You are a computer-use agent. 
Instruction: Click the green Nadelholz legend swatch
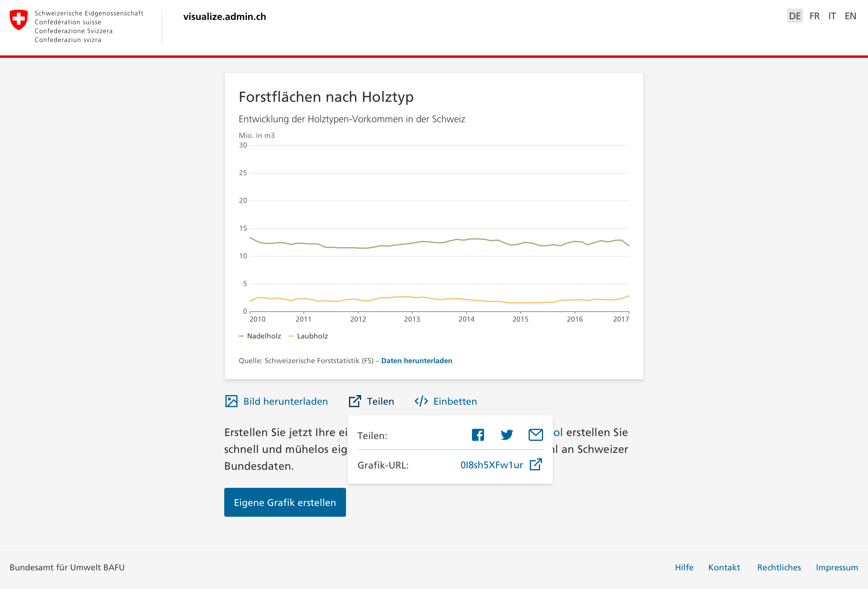[241, 336]
